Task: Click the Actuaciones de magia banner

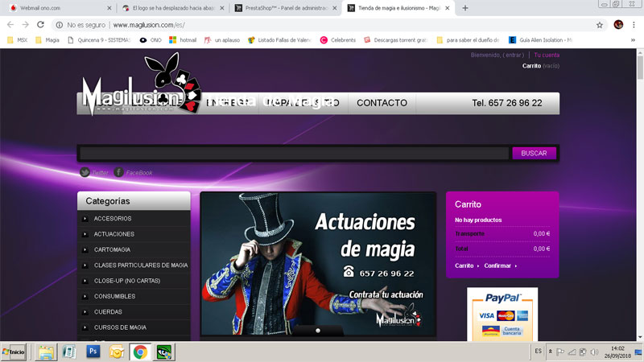Action: tap(318, 264)
